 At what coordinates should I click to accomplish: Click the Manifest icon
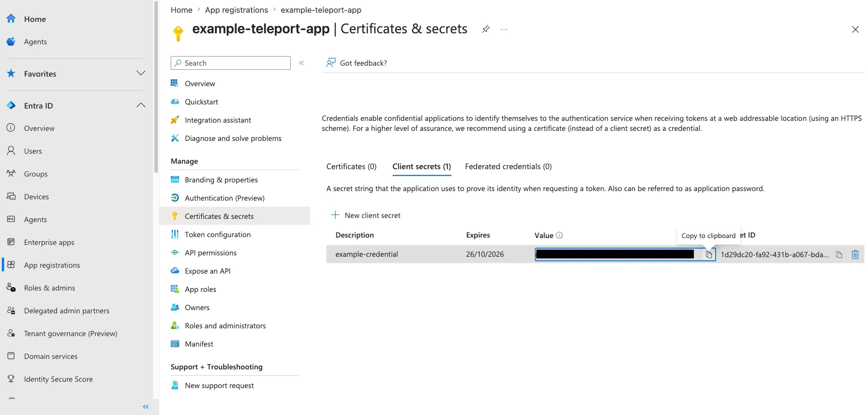coord(175,344)
